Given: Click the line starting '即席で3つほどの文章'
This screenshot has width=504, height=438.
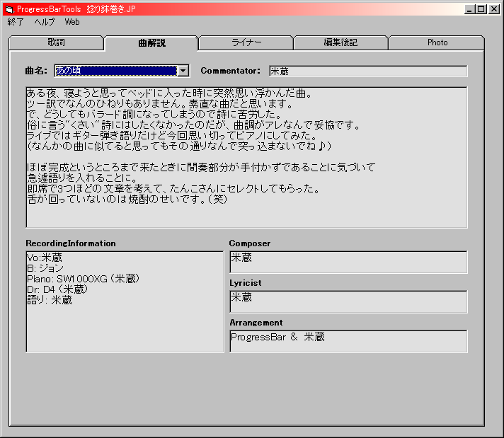Looking at the screenshot, I should pyautogui.click(x=173, y=189).
